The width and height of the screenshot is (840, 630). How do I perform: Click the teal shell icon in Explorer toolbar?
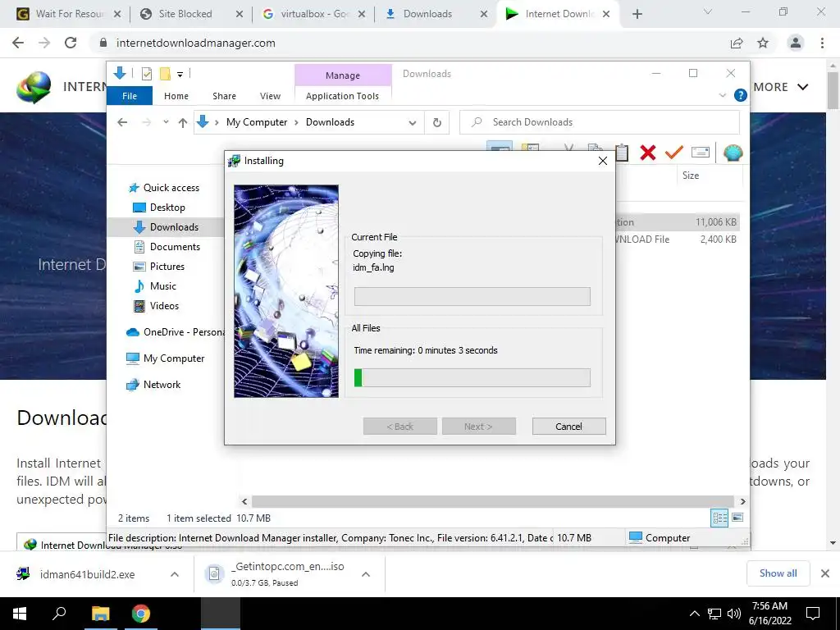coord(733,153)
